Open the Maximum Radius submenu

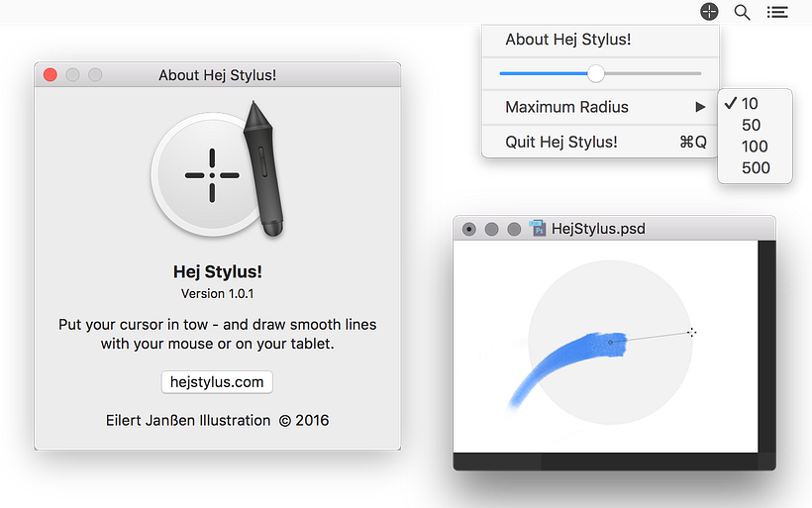pyautogui.click(x=600, y=107)
